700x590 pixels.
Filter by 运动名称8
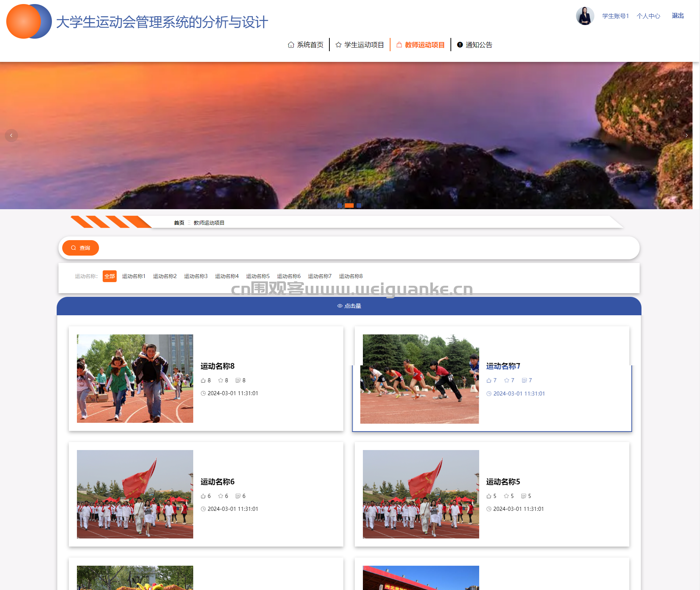point(351,276)
